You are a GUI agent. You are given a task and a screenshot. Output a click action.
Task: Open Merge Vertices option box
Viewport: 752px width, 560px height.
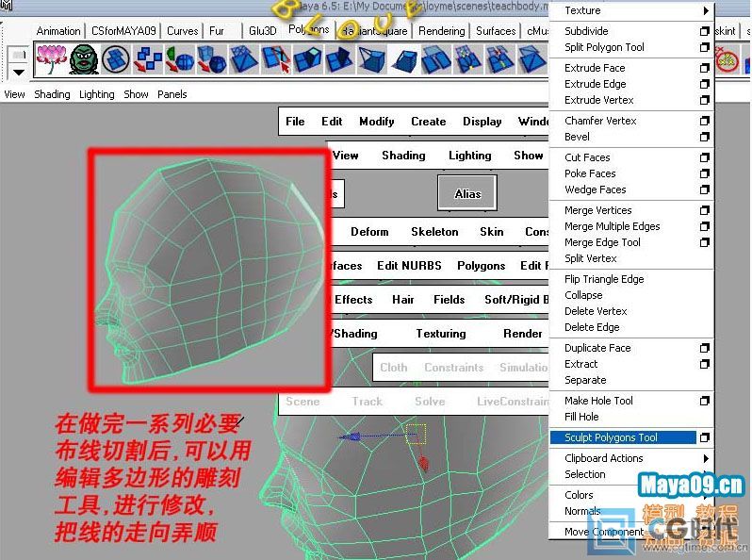pyautogui.click(x=704, y=210)
